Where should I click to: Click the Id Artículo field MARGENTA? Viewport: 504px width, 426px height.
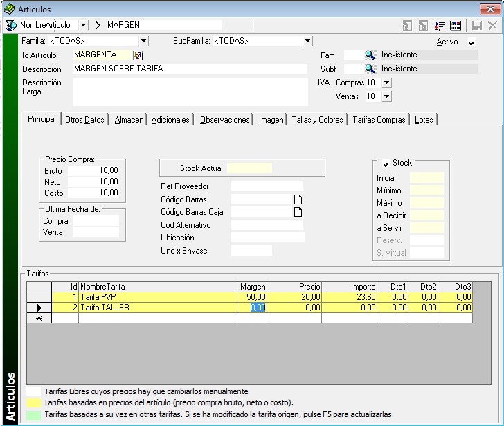(102, 55)
